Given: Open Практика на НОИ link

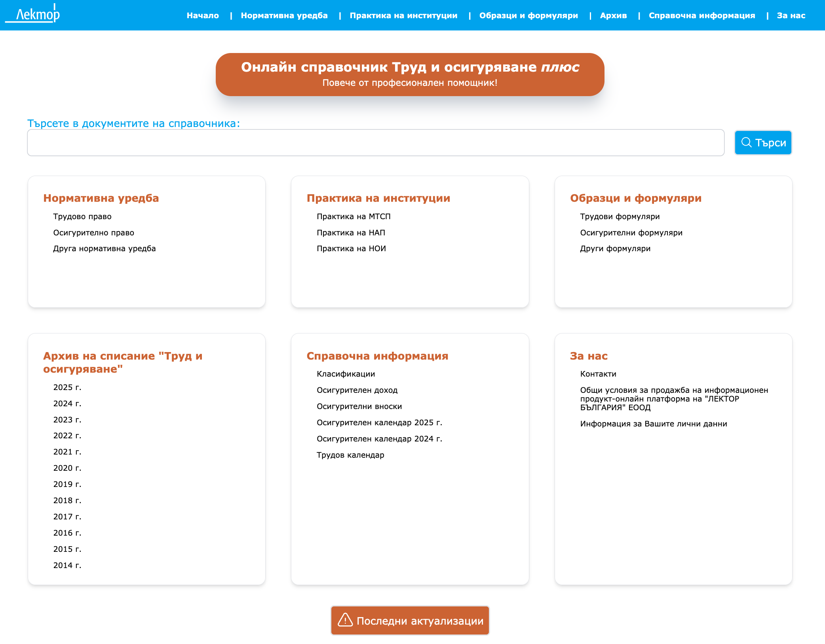Looking at the screenshot, I should pyautogui.click(x=351, y=248).
